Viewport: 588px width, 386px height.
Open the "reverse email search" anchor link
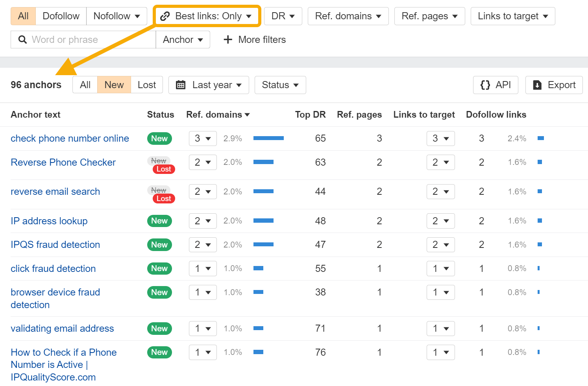(55, 192)
